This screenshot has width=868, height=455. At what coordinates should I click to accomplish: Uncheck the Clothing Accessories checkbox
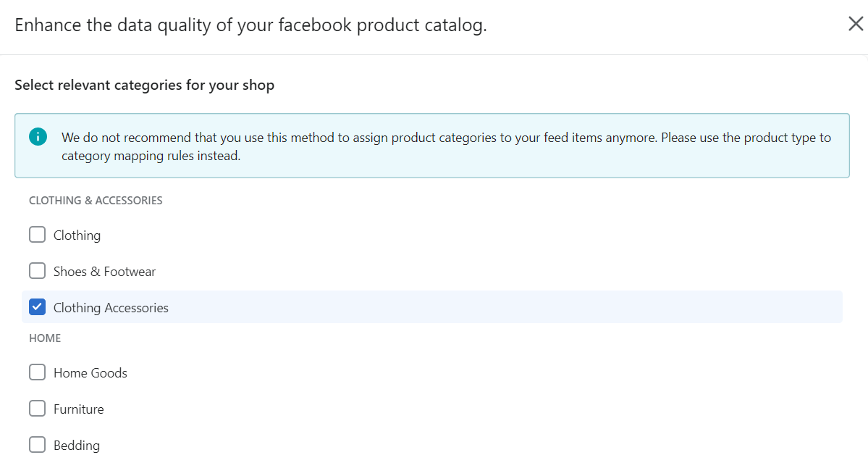37,307
